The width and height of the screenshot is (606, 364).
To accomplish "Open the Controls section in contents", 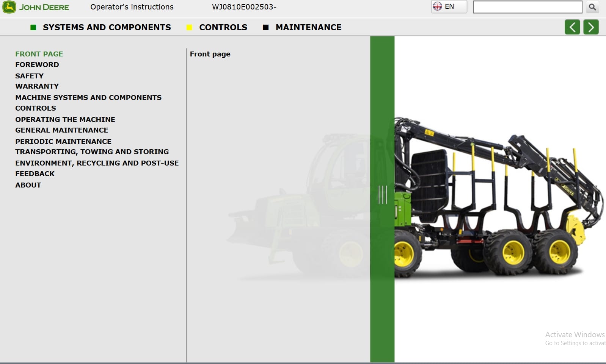I will coord(36,108).
